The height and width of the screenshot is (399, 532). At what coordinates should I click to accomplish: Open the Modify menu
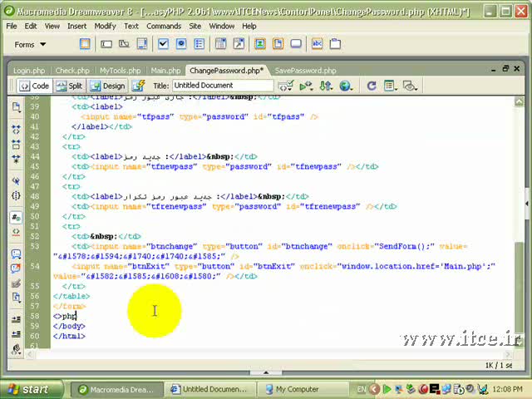click(105, 26)
